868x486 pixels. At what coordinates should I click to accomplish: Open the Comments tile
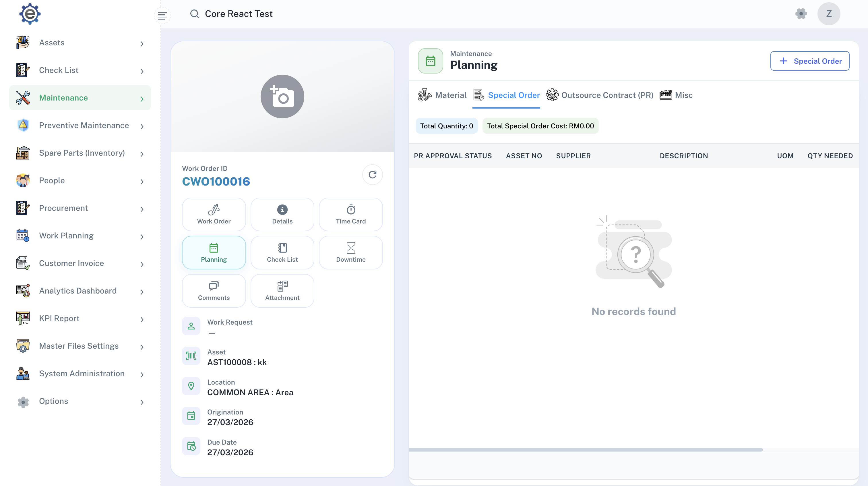[x=214, y=291]
